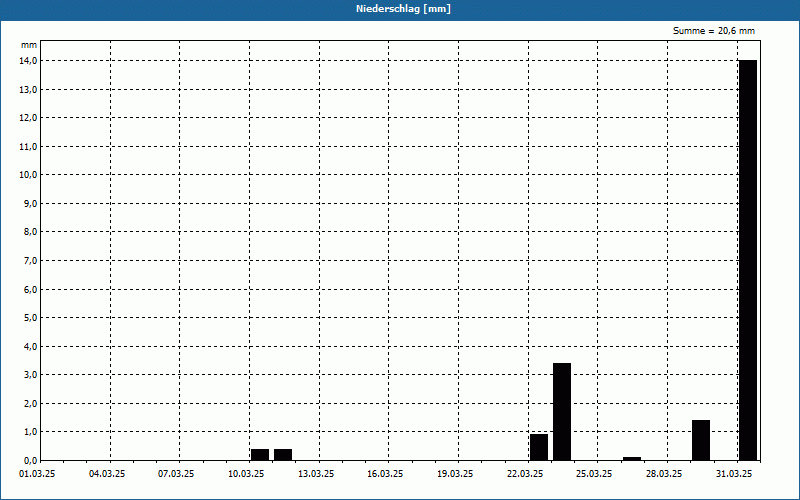Click the 'Summe = 20,6 mm' label
The width and height of the screenshot is (800, 500).
tap(714, 31)
